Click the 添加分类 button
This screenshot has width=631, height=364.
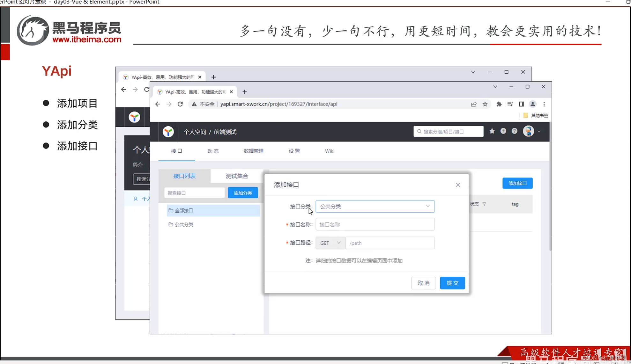click(x=242, y=193)
